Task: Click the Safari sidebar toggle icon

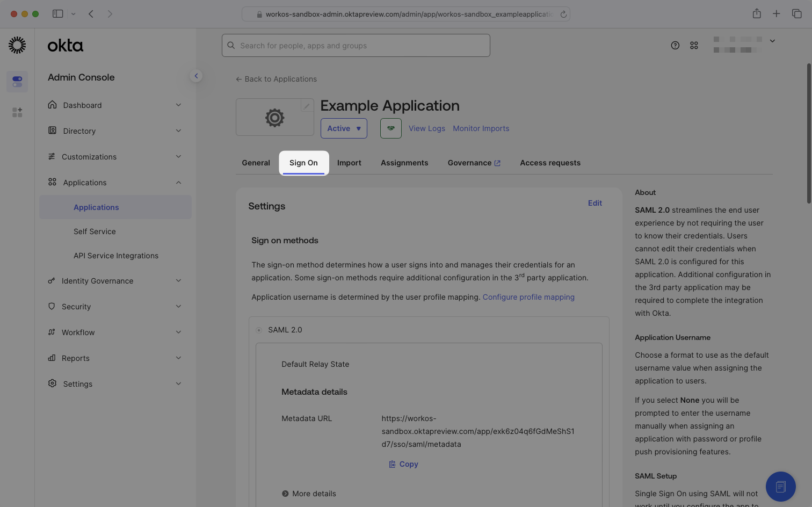Action: pos(58,14)
